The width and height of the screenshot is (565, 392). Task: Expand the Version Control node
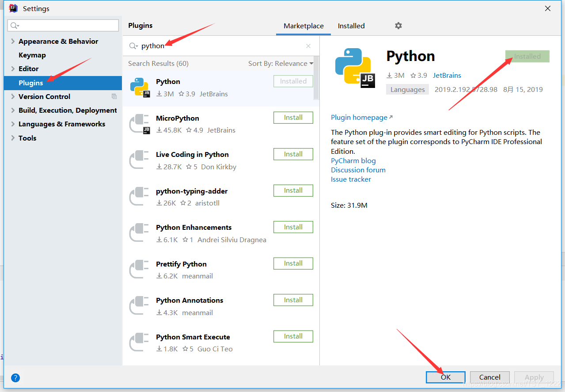tap(12, 96)
